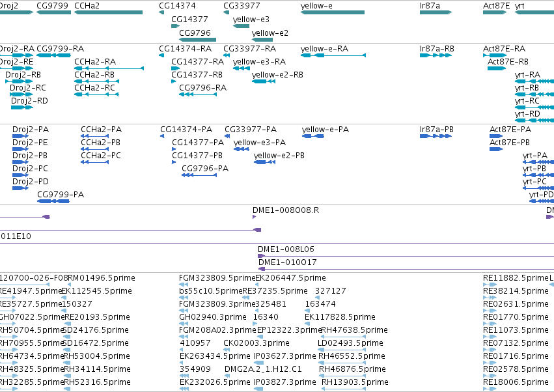
Task: Open the yrt-RC transcript label
Action: tap(527, 101)
